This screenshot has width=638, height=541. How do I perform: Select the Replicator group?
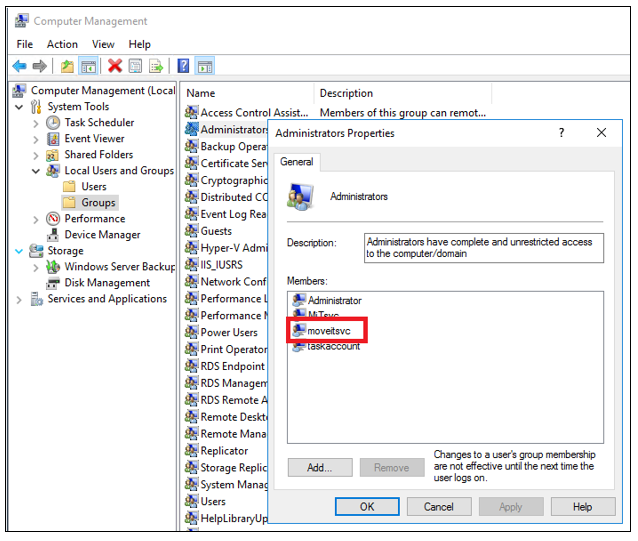(x=216, y=451)
